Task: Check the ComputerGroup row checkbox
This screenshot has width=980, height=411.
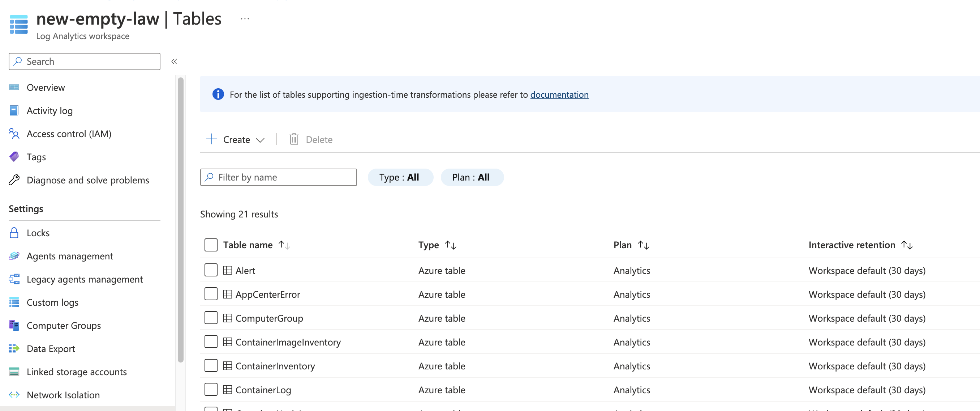Action: coord(211,318)
